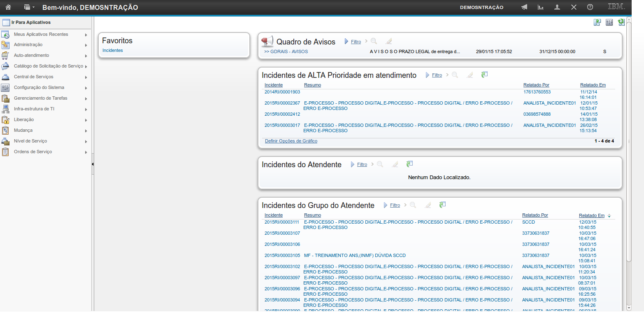This screenshot has width=644, height=313.
Task: Open incident 2015RI/00002367 link
Action: pos(282,103)
